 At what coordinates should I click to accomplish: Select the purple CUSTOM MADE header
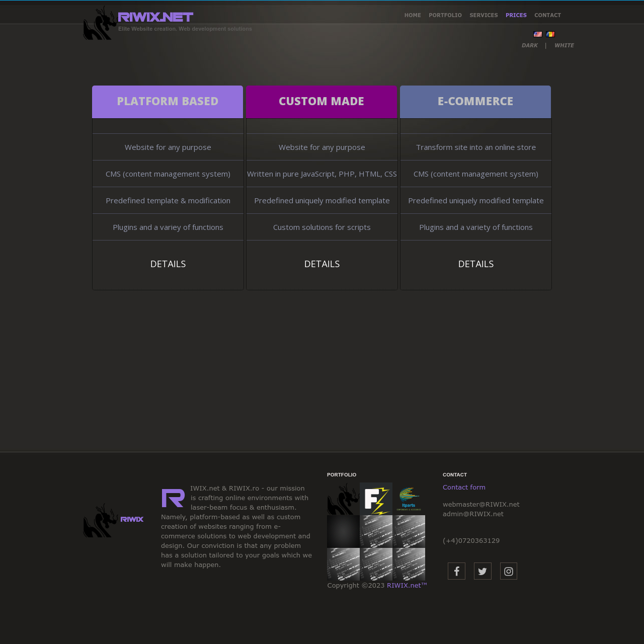[321, 102]
